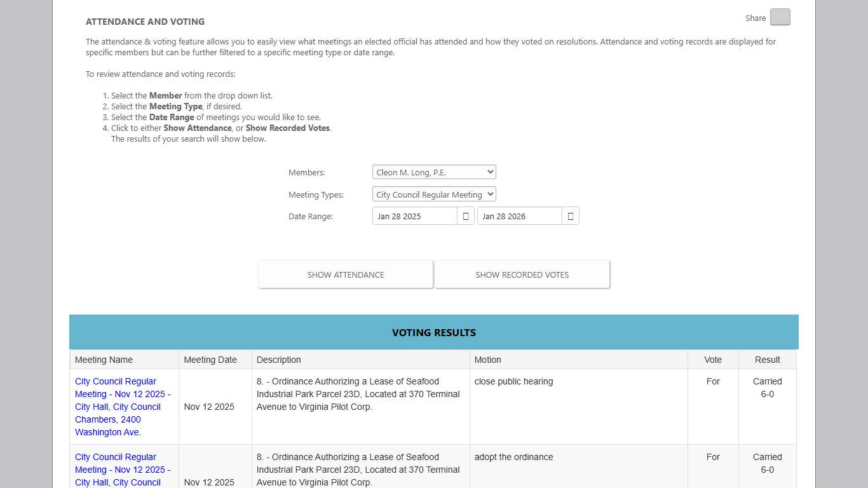
Task: Click the Meeting Date column header
Action: [210, 360]
